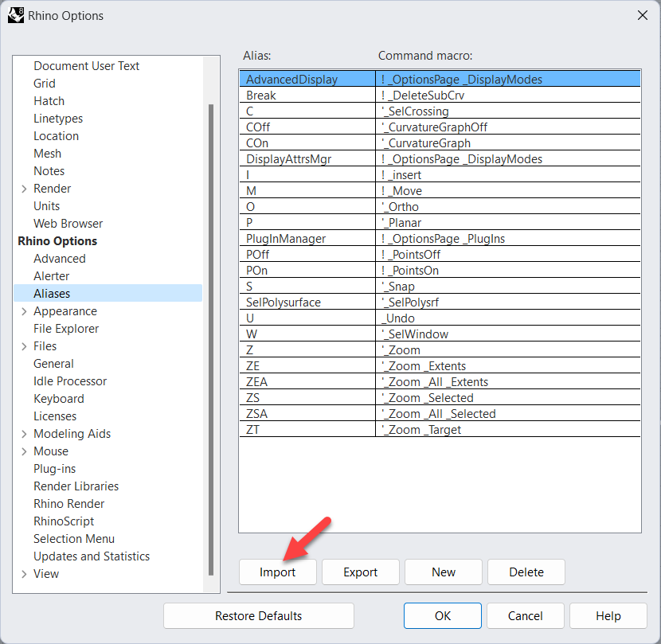
Task: Click the '_CurvatureGraph macro cell
Action: 508,143
